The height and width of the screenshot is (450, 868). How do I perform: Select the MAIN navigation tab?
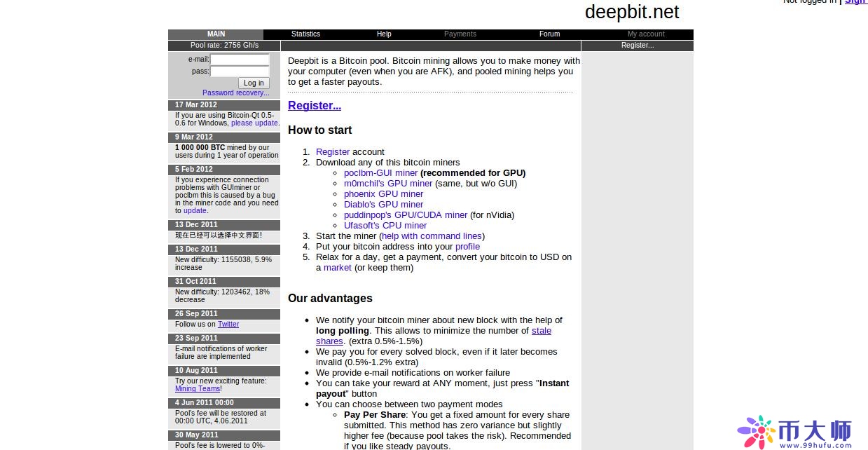(x=216, y=34)
